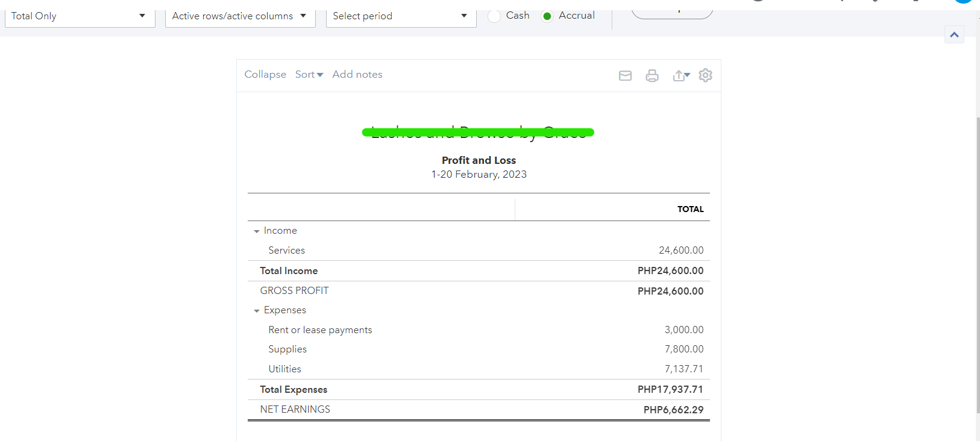Click the Collapse report link
This screenshot has width=980, height=441.
click(265, 75)
